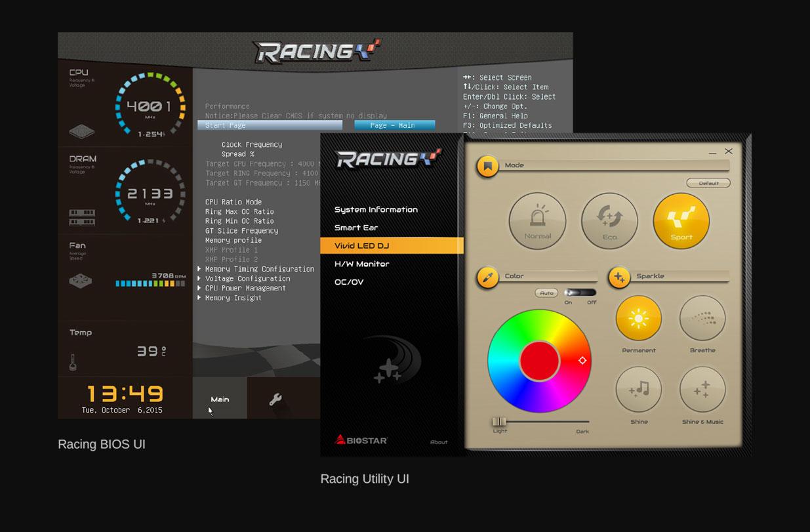Click the fan speed bar in BIOS

pyautogui.click(x=150, y=283)
